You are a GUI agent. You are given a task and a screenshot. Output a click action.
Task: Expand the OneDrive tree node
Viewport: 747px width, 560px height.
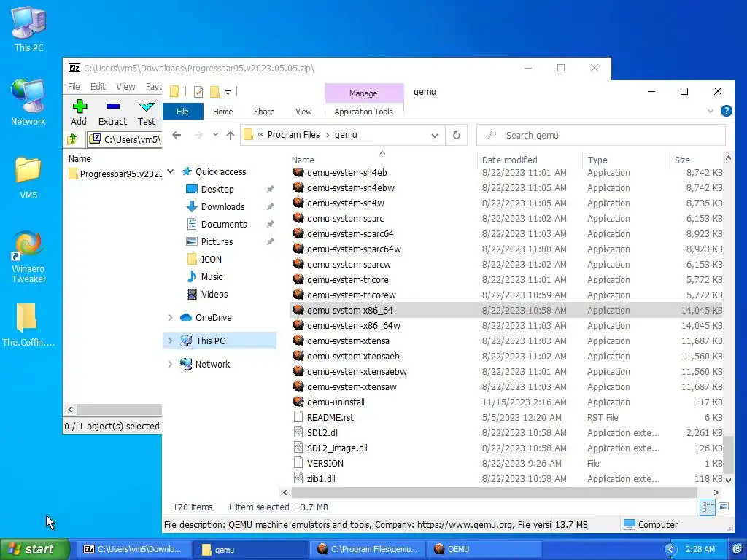[x=170, y=318]
